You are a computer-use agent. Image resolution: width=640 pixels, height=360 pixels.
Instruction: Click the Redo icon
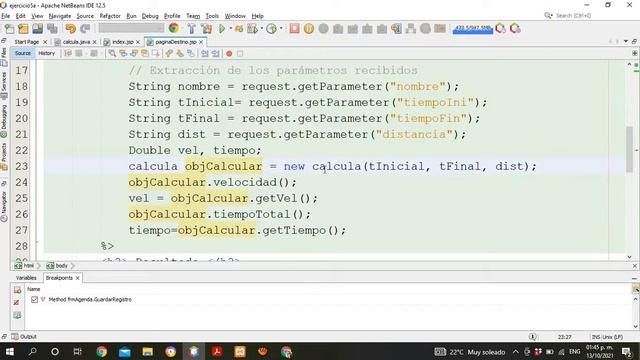coord(85,29)
